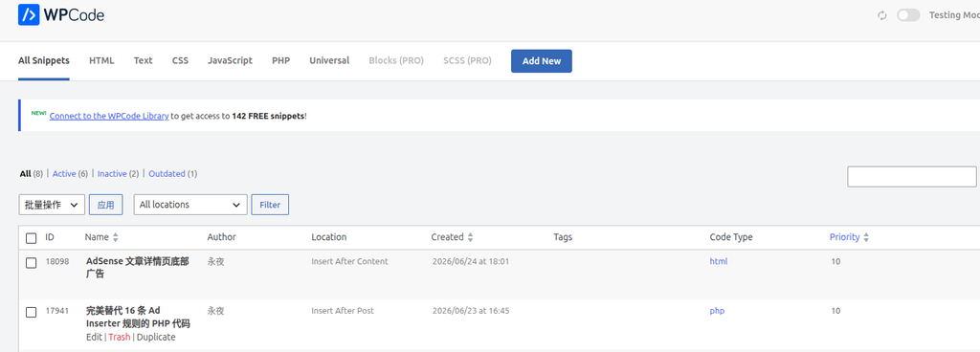Click ID 17941 cell
980x352 pixels.
coord(56,311)
